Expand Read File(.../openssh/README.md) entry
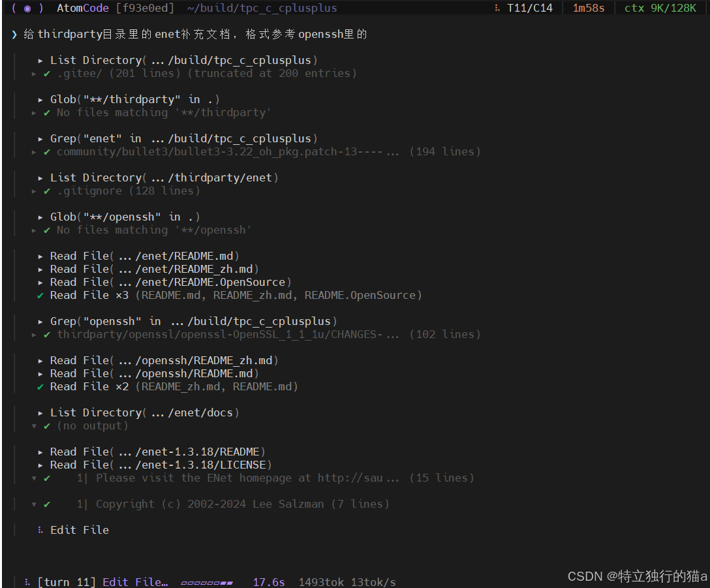The width and height of the screenshot is (710, 588). click(x=40, y=374)
